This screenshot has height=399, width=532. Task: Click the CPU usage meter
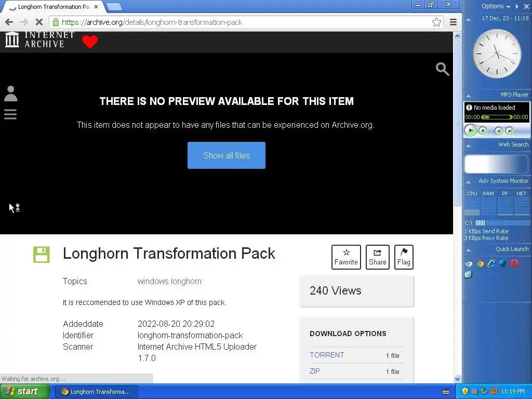[472, 207]
